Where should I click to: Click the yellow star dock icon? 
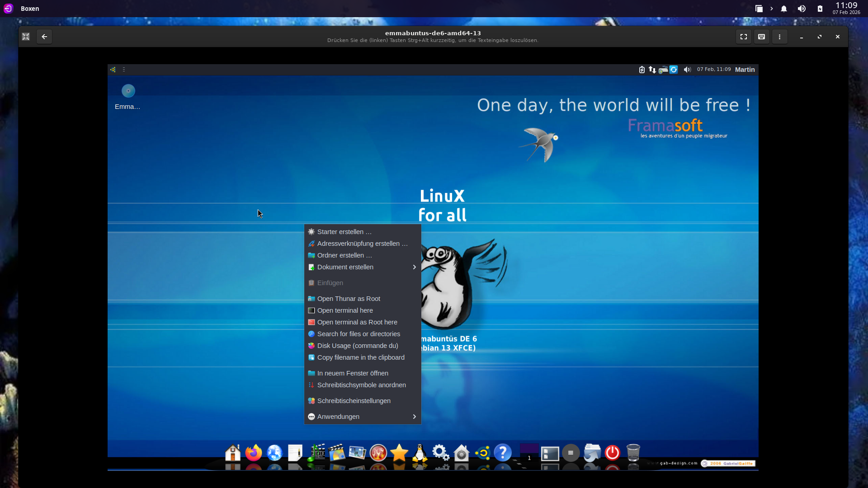(399, 452)
